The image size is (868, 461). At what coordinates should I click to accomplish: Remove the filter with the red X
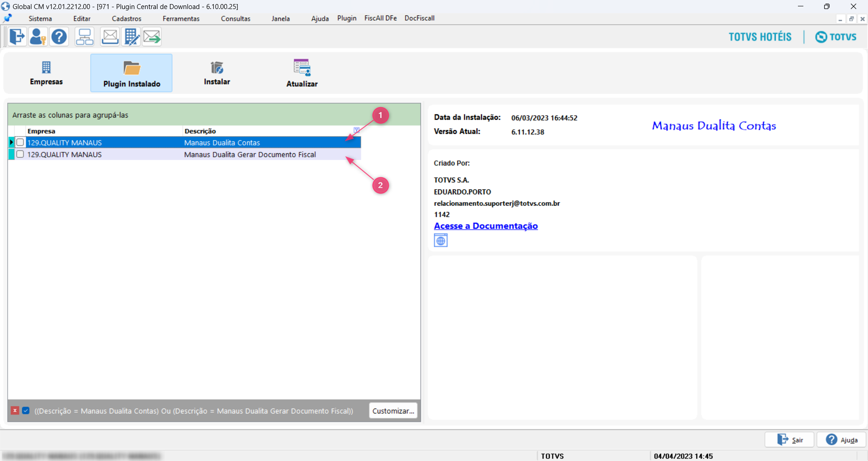click(15, 410)
